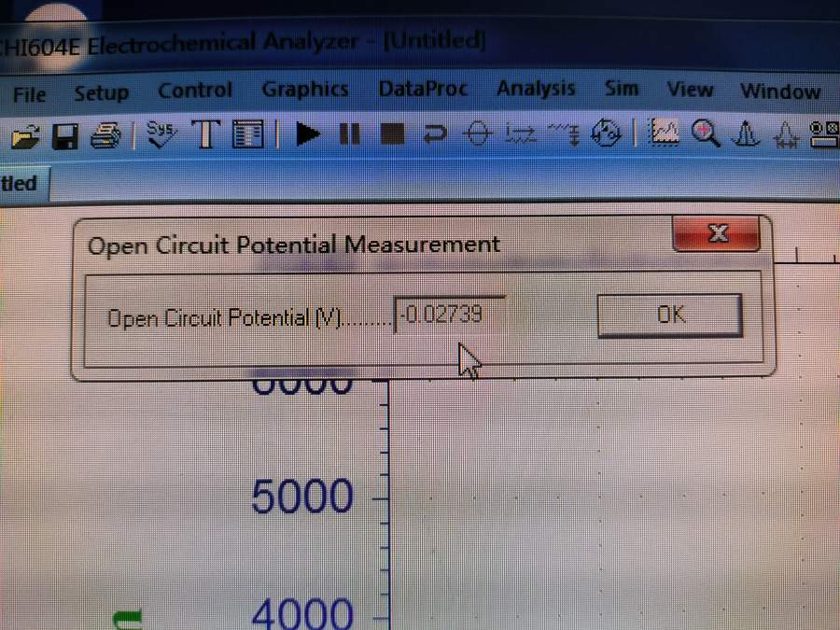This screenshot has width=840, height=630.
Task: Open the Parameters list icon
Action: (x=248, y=134)
